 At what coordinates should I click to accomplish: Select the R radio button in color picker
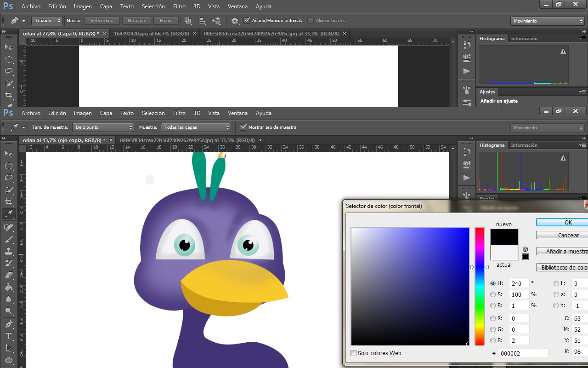pos(493,318)
